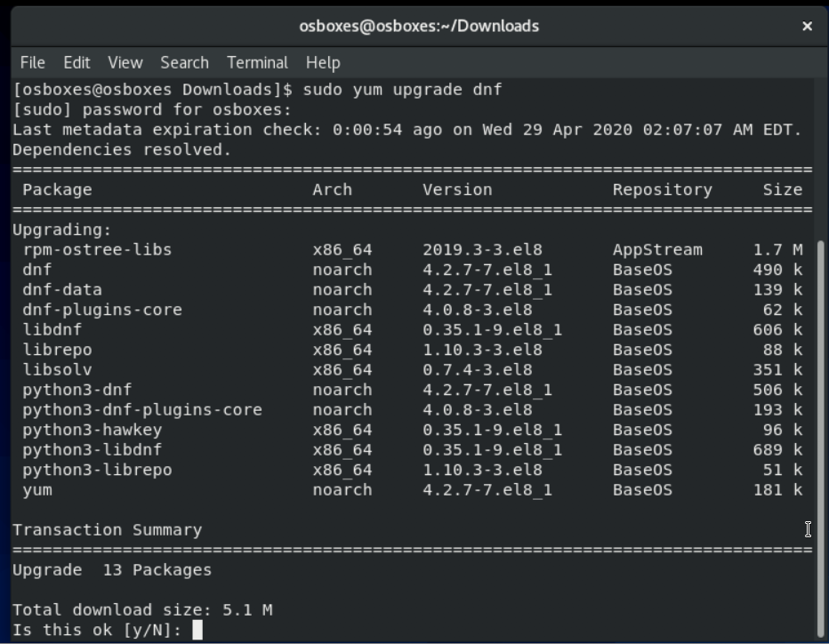The width and height of the screenshot is (829, 644).
Task: Open the Edit menu
Action: tap(76, 62)
